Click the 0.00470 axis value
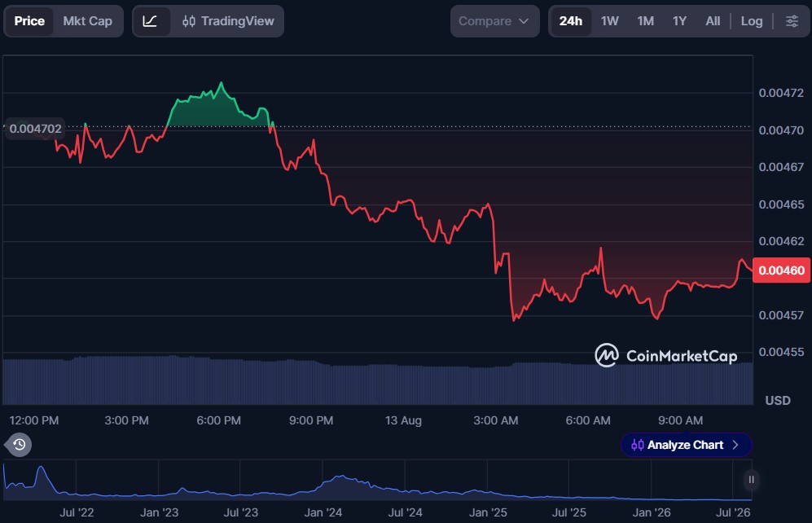This screenshot has height=523, width=812. (x=781, y=130)
